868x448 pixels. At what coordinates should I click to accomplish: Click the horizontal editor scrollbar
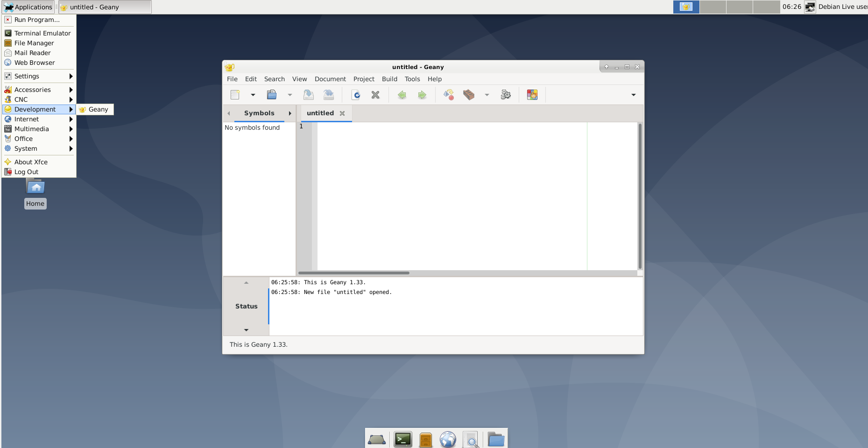[x=354, y=273]
